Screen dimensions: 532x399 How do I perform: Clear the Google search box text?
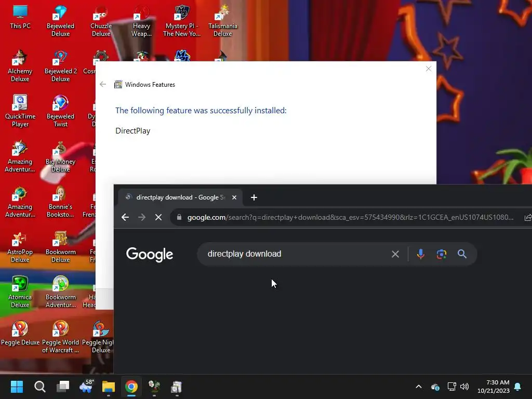click(x=395, y=254)
